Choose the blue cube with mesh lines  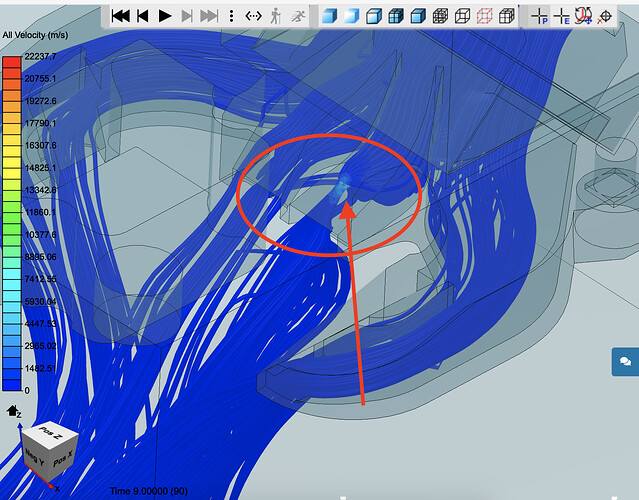click(396, 16)
